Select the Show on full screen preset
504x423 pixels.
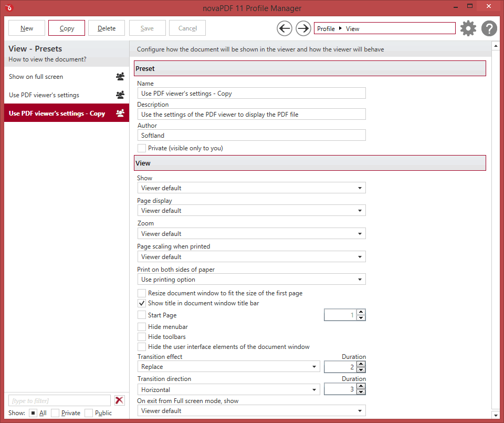[67, 77]
